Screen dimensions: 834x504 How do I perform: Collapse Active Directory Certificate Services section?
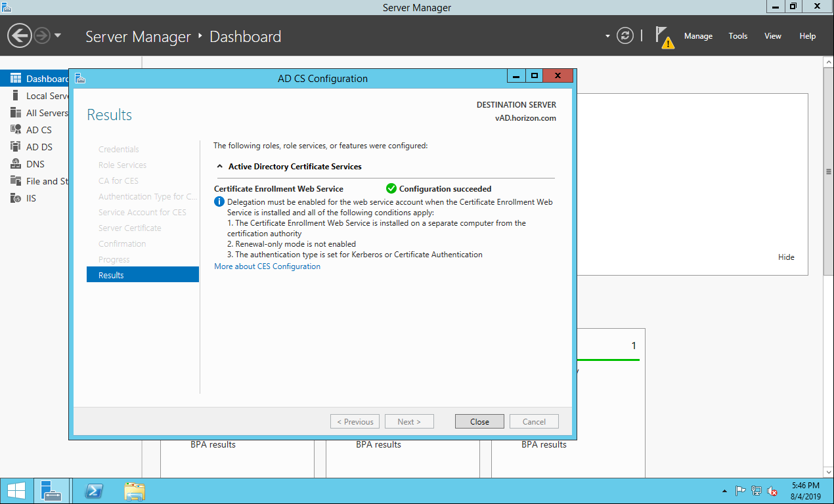pos(220,167)
